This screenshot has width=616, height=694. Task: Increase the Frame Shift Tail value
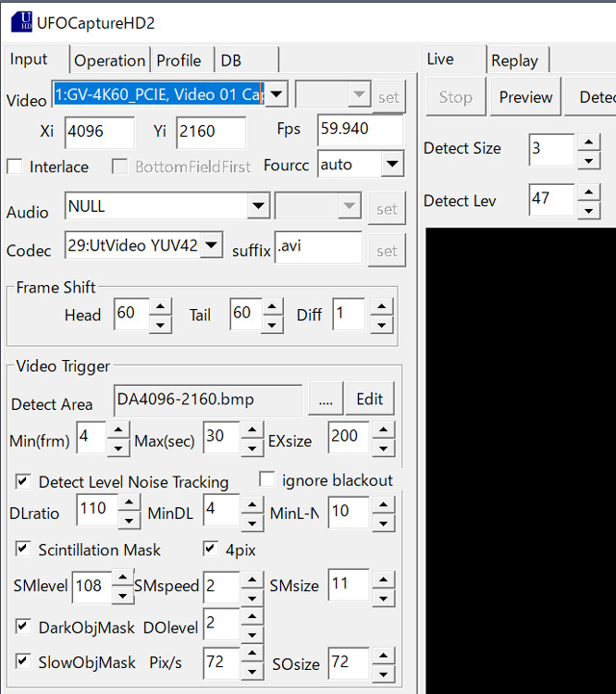(272, 306)
